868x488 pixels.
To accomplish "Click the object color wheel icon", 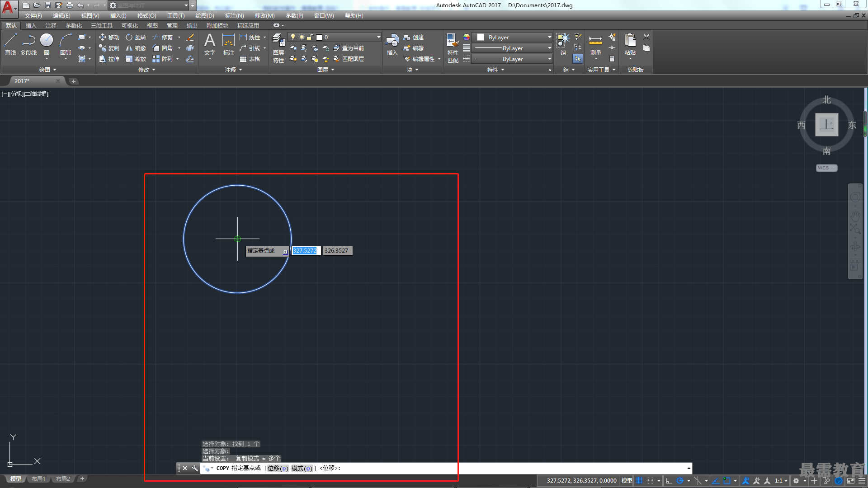I will 467,37.
